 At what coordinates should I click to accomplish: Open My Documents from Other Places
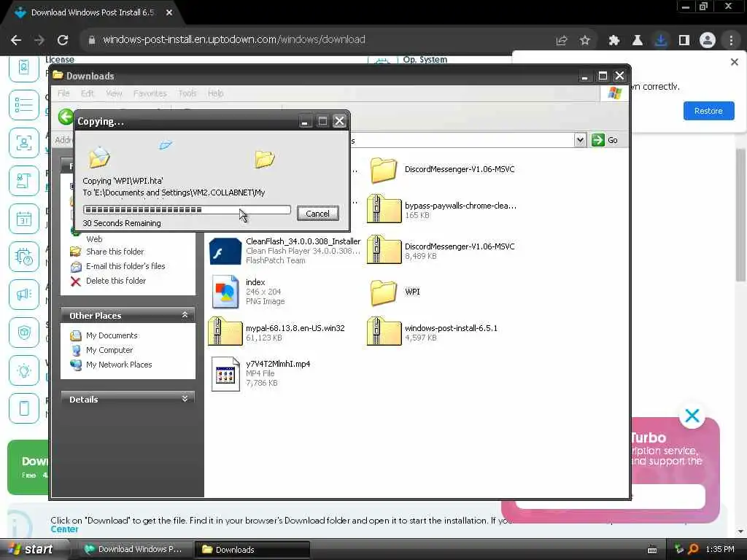coord(112,335)
